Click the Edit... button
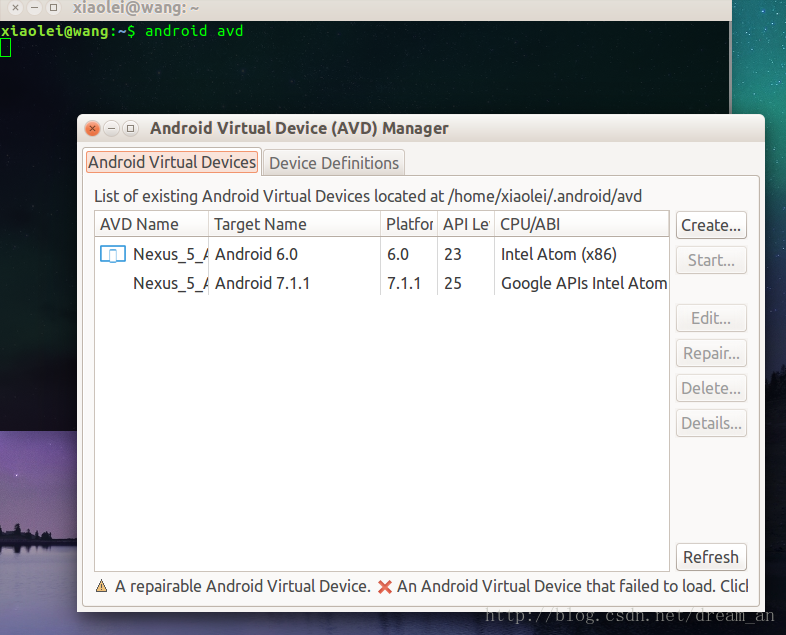786x635 pixels. [x=711, y=318]
